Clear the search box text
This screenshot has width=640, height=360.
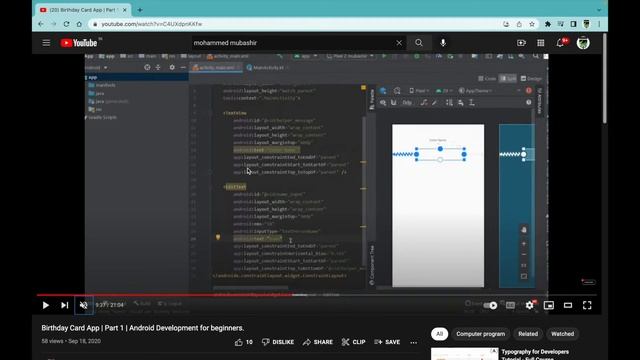coord(399,43)
